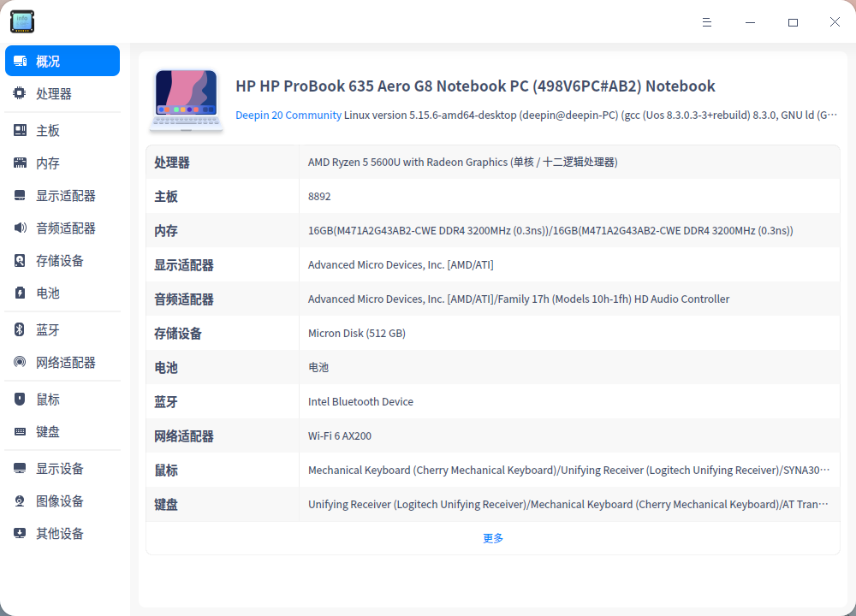
Task: Click the Device Manager app logo icon
Action: (x=22, y=21)
